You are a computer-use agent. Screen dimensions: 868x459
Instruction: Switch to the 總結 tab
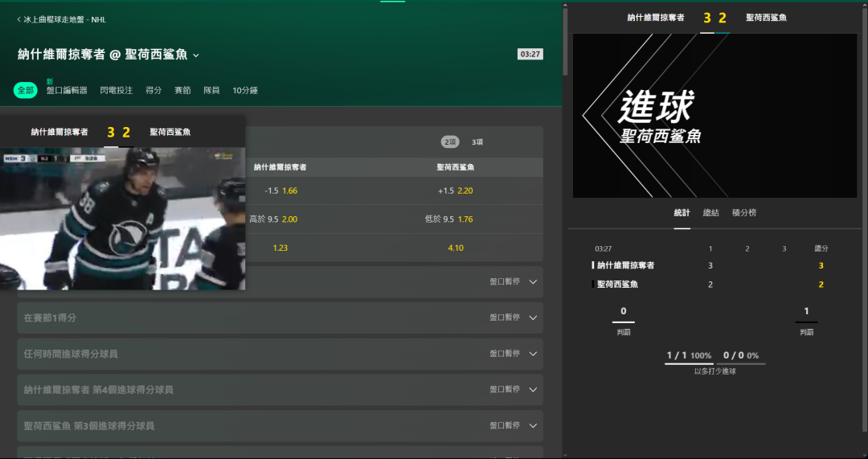pyautogui.click(x=710, y=213)
